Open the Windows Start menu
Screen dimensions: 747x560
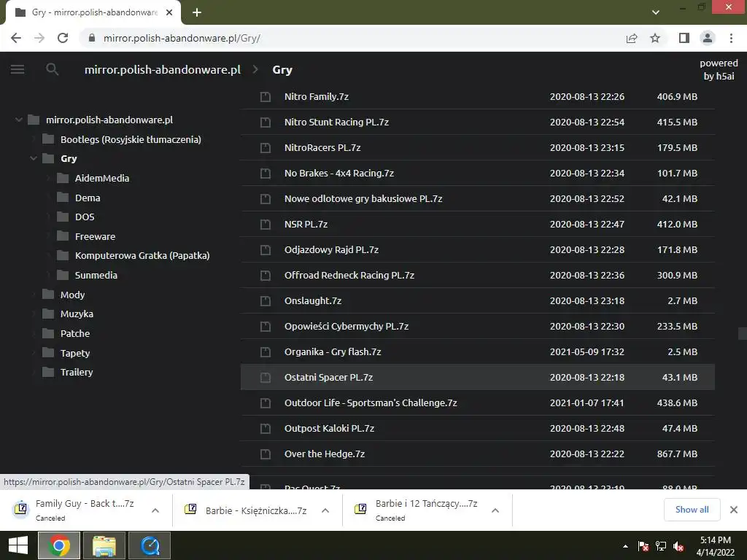click(18, 545)
